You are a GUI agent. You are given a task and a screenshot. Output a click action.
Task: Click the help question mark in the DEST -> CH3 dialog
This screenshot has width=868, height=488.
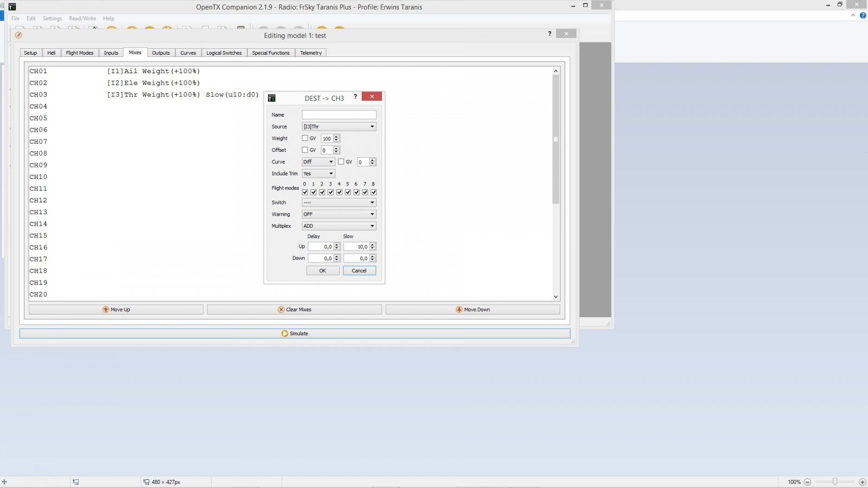355,97
